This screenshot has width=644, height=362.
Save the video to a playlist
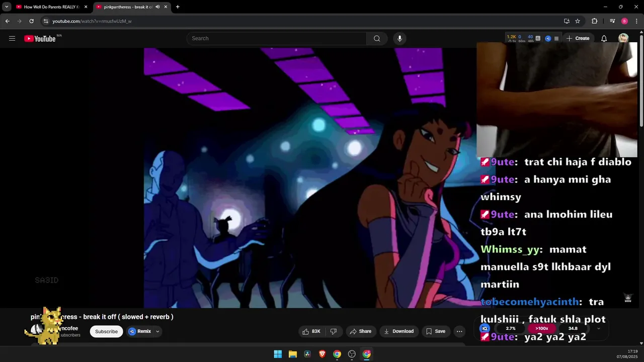tap(436, 331)
